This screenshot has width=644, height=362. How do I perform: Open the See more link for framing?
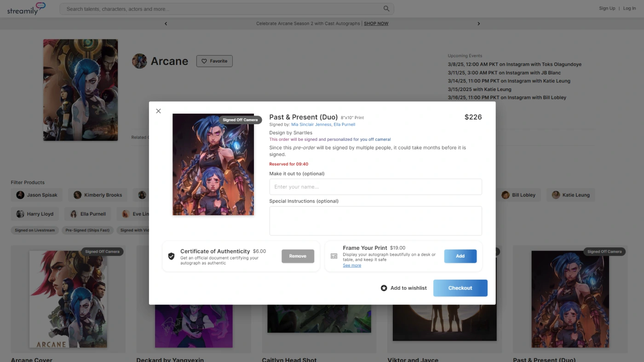352,265
